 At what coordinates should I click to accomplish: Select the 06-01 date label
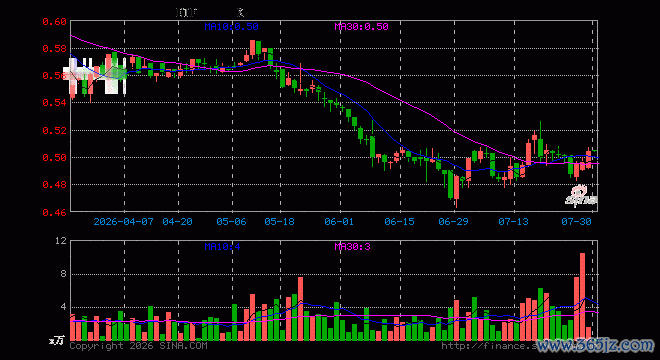click(339, 221)
